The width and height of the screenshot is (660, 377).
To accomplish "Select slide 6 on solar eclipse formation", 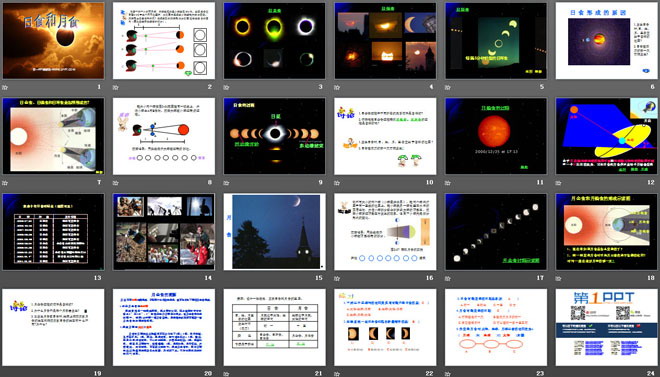I will (x=607, y=41).
